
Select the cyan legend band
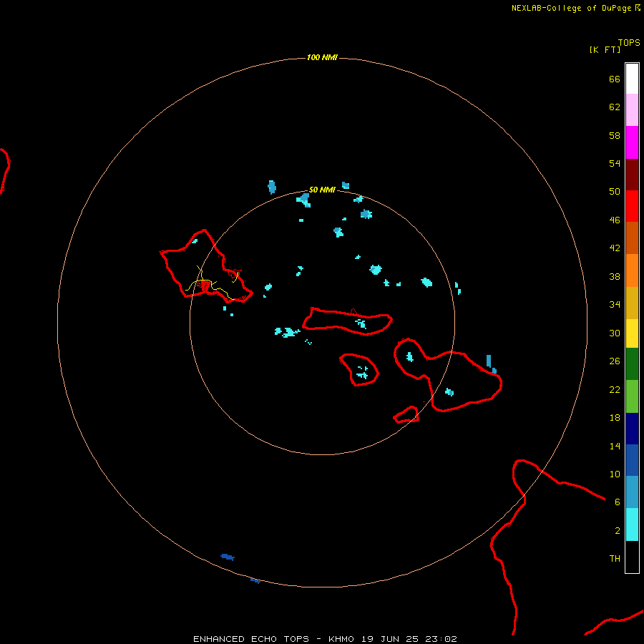click(632, 525)
